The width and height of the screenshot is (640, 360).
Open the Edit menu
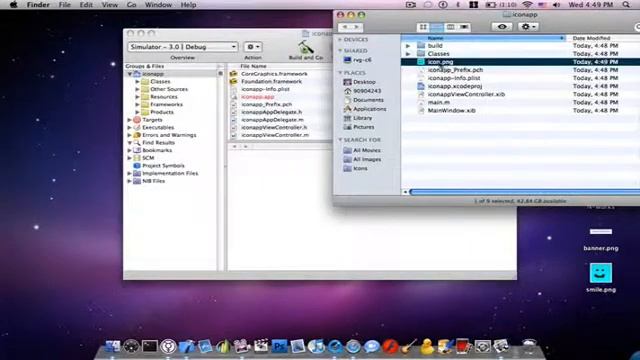(86, 5)
